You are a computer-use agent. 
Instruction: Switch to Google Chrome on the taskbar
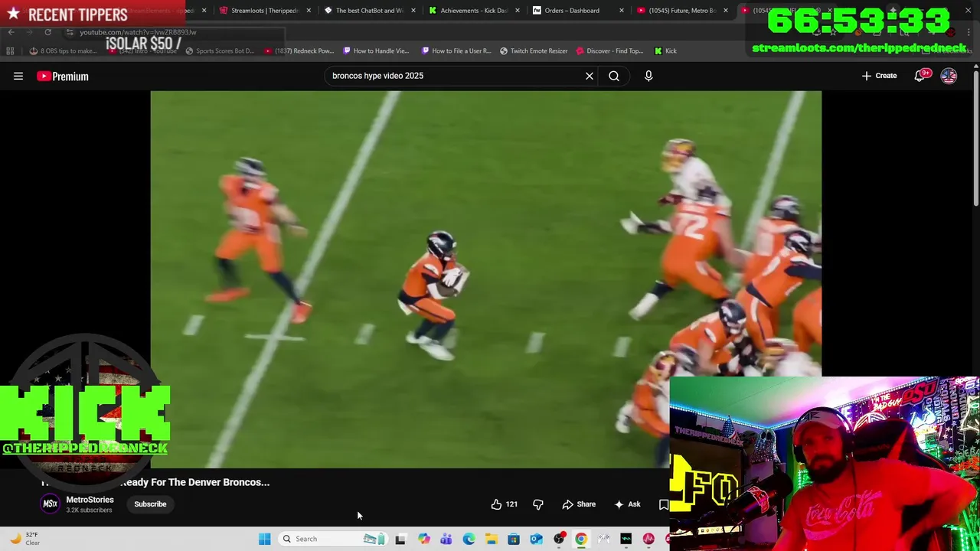point(581,539)
